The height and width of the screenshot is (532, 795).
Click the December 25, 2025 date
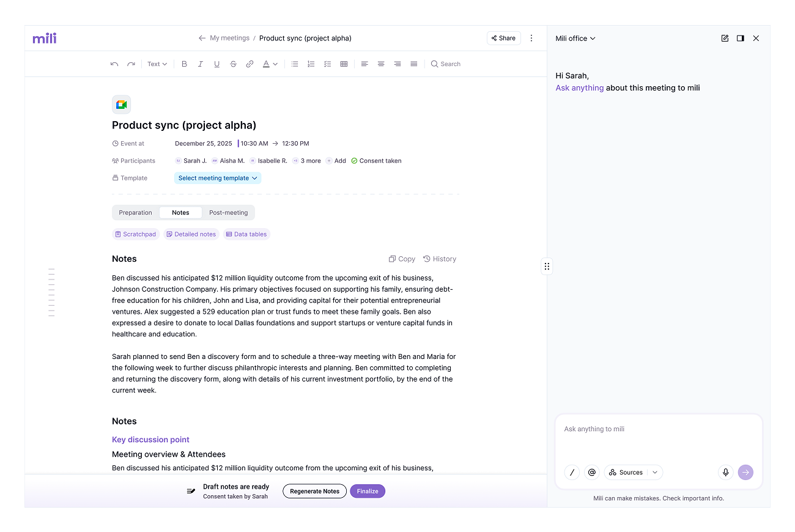pos(204,144)
